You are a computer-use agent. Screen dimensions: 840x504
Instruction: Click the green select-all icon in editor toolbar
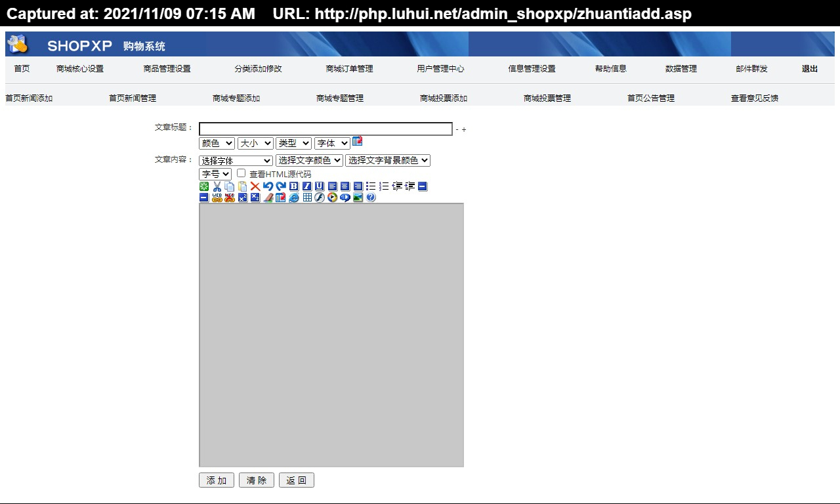(x=204, y=186)
